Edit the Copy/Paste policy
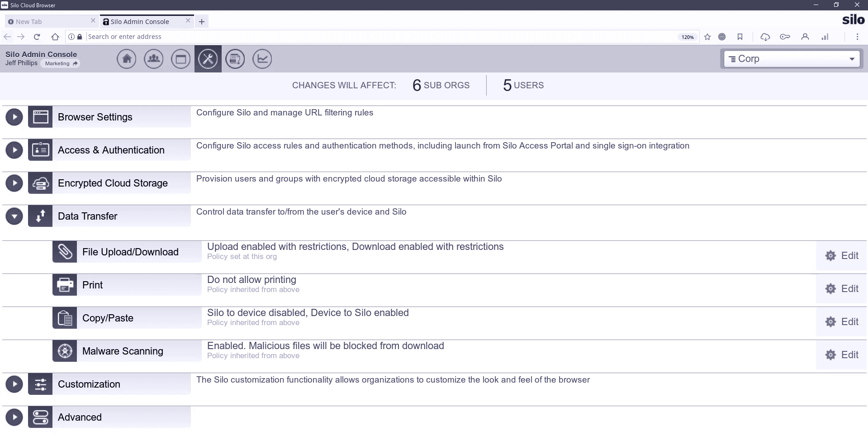This screenshot has height=446, width=868. coord(841,321)
